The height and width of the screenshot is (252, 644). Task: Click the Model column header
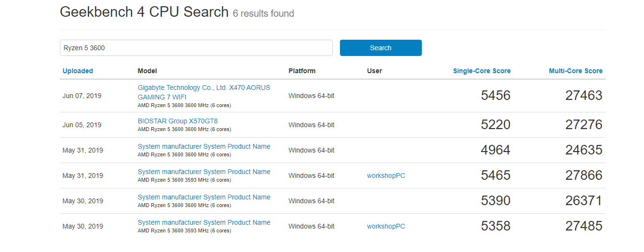tap(147, 71)
